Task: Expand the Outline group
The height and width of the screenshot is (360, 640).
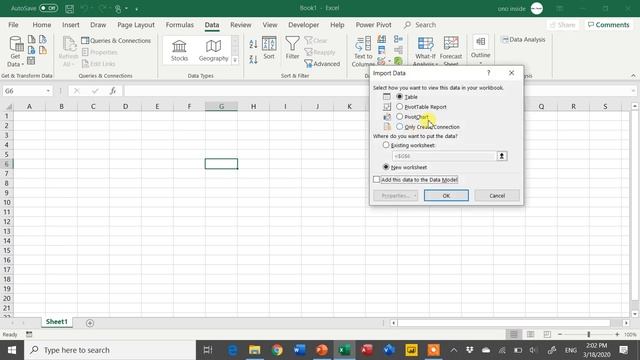Action: click(480, 50)
